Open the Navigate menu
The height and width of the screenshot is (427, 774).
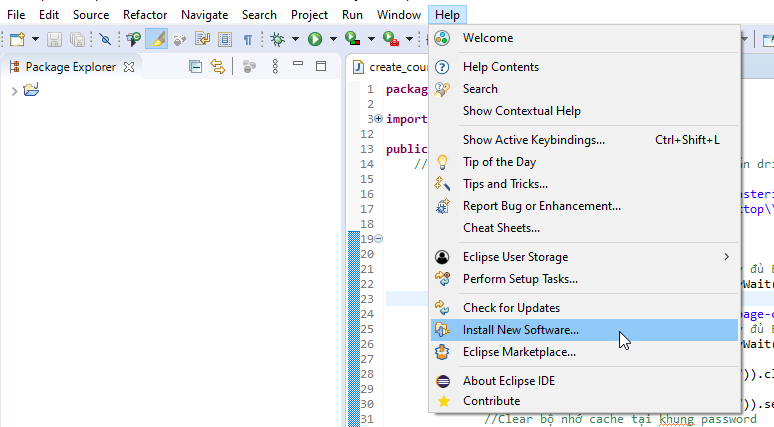(x=204, y=15)
